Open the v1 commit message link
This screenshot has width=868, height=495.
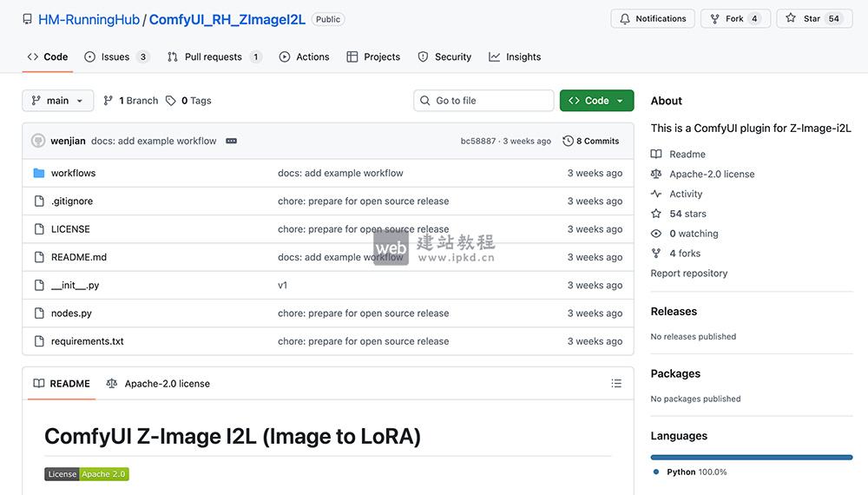pyautogui.click(x=282, y=285)
